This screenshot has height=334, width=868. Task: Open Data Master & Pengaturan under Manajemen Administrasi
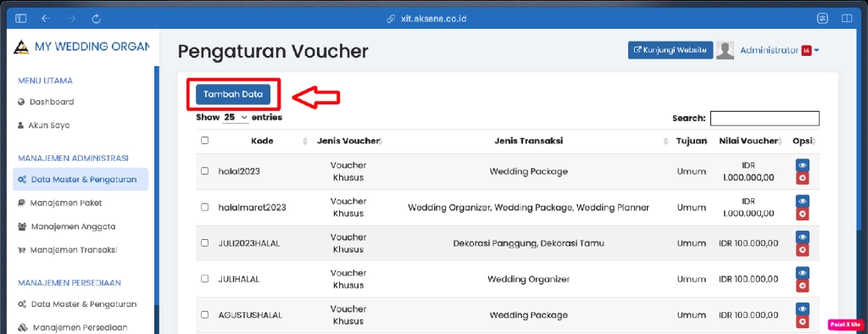tap(81, 180)
